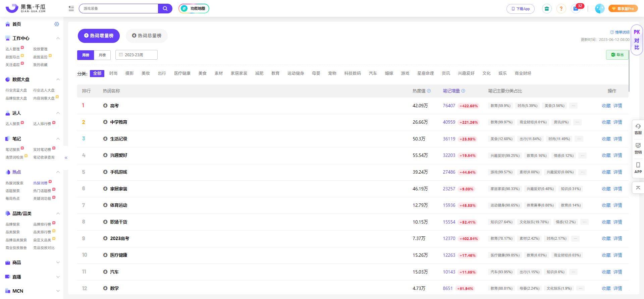
Task: Click hot word 生活记录
Action: point(119,139)
